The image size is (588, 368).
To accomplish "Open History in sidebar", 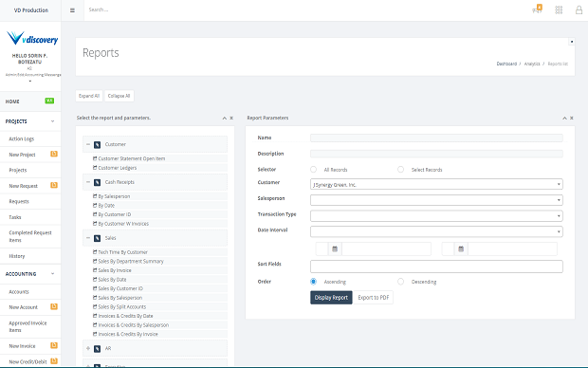I will click(x=16, y=256).
